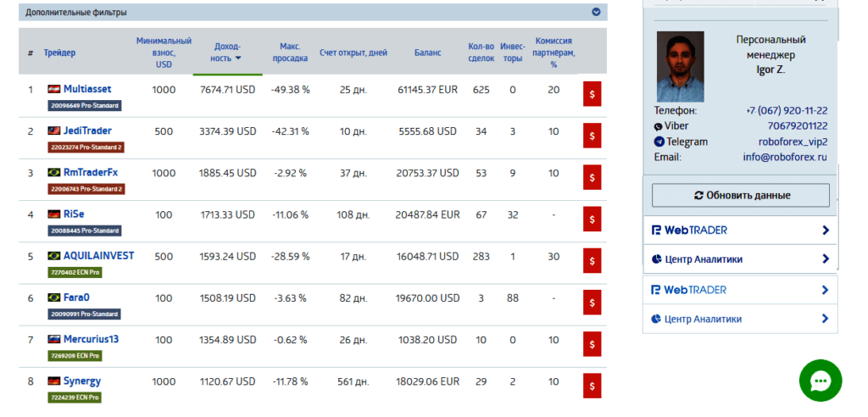
Task: Click the red dollar button for JediTrader
Action: pos(592,136)
